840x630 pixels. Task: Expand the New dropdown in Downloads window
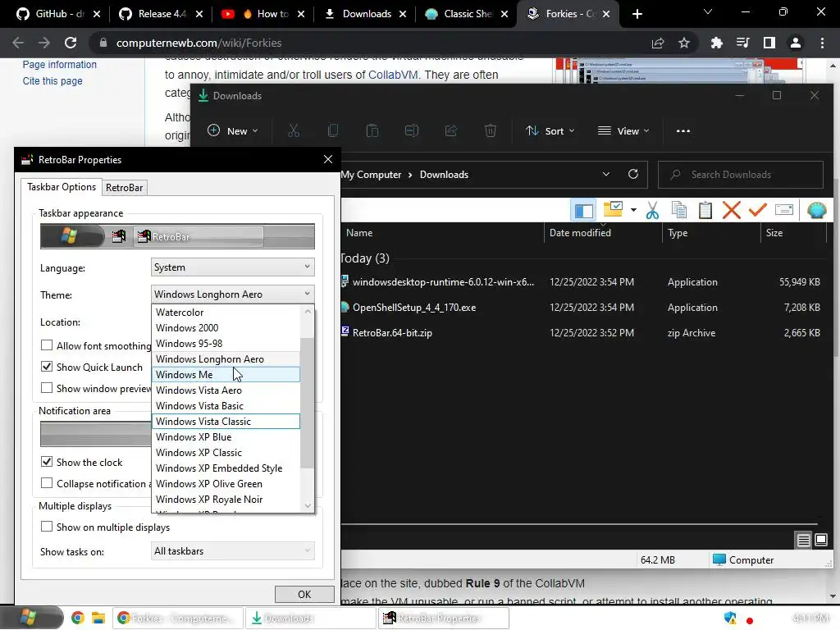click(x=233, y=130)
